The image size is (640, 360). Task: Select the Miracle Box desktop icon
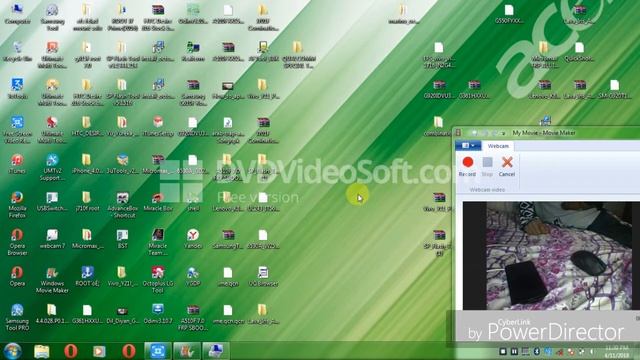click(x=158, y=202)
